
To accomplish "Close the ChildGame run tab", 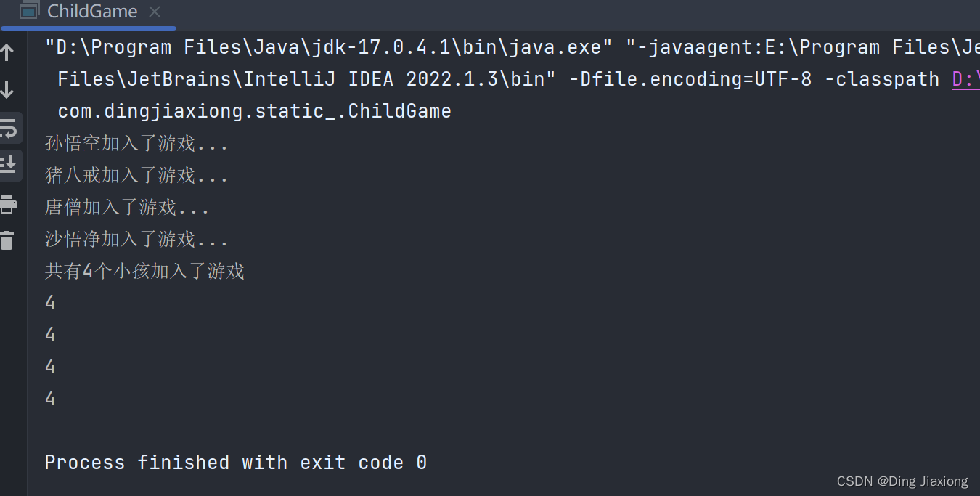I will coord(154,12).
